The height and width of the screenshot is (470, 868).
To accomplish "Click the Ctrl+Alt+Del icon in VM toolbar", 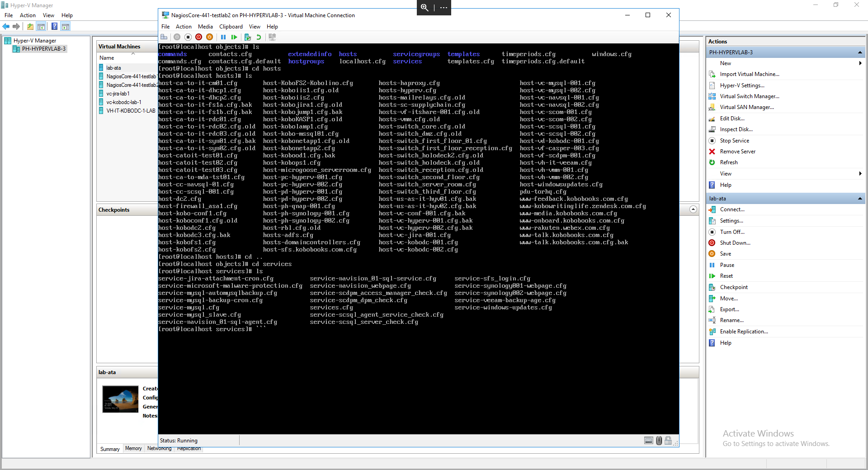I will [x=164, y=37].
